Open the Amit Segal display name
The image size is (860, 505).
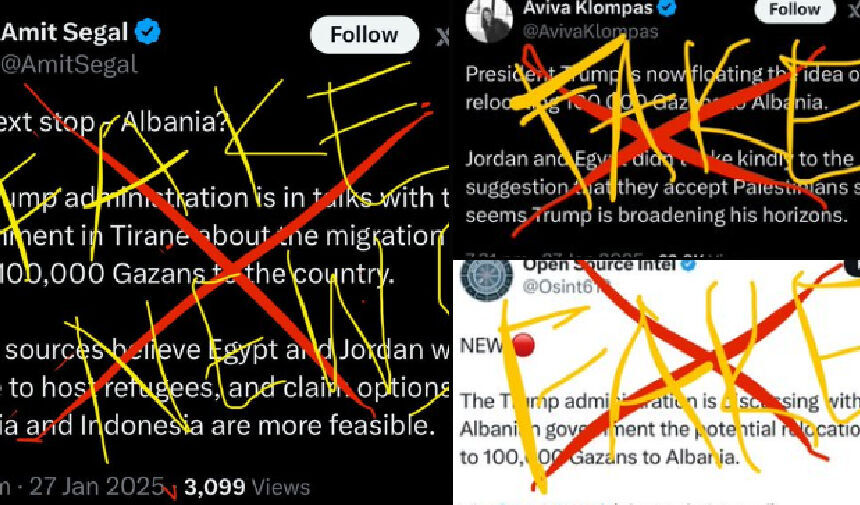point(65,32)
